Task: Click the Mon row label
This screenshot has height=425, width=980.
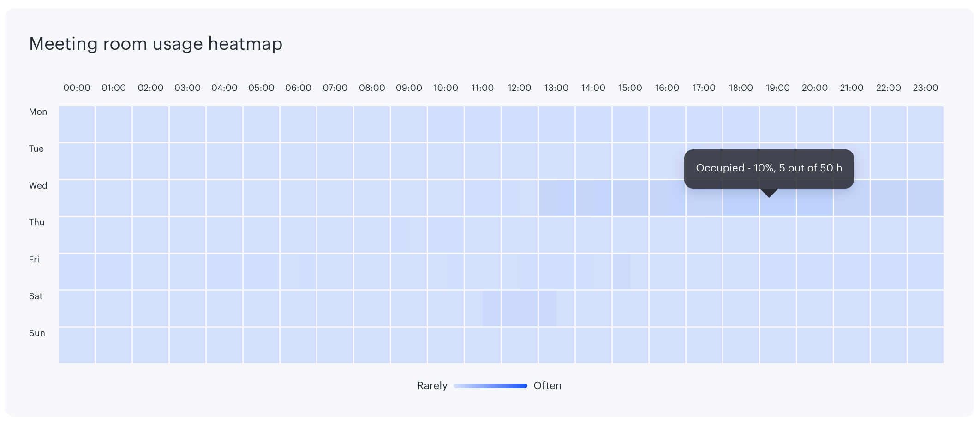Action: (38, 112)
